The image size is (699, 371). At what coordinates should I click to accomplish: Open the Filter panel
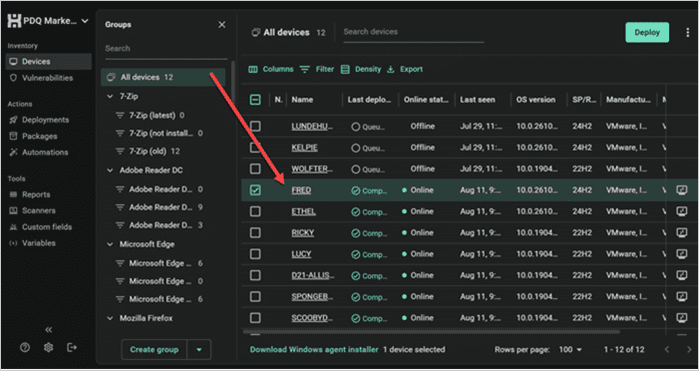317,70
